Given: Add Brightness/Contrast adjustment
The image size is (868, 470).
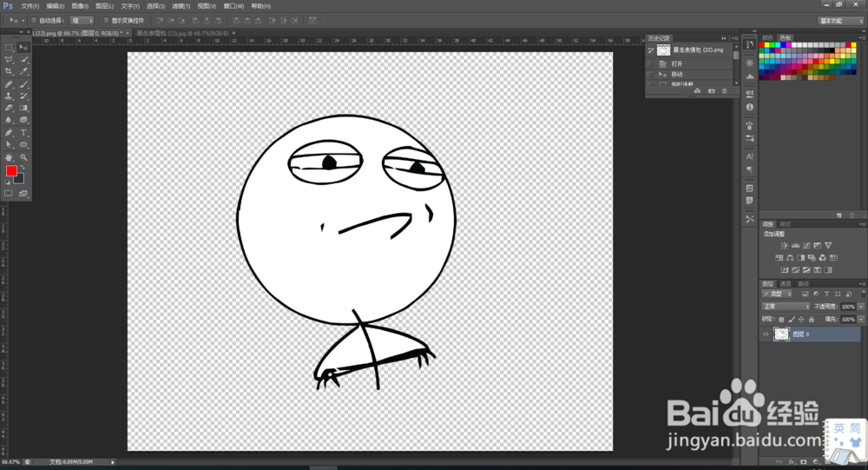Looking at the screenshot, I should [x=785, y=246].
